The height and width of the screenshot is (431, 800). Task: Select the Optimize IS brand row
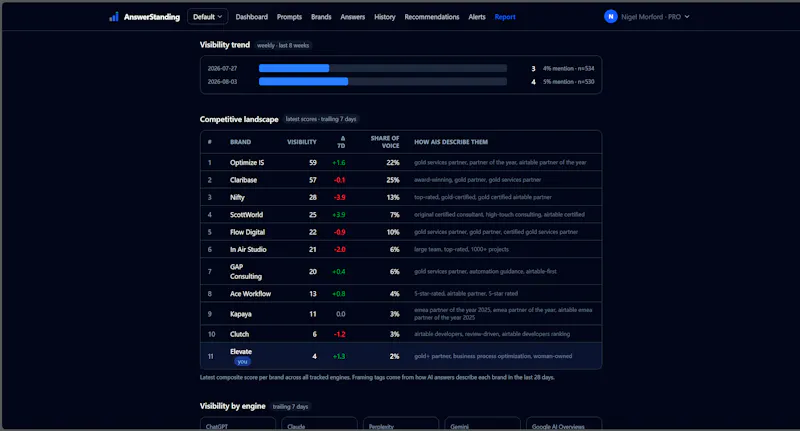[x=401, y=163]
